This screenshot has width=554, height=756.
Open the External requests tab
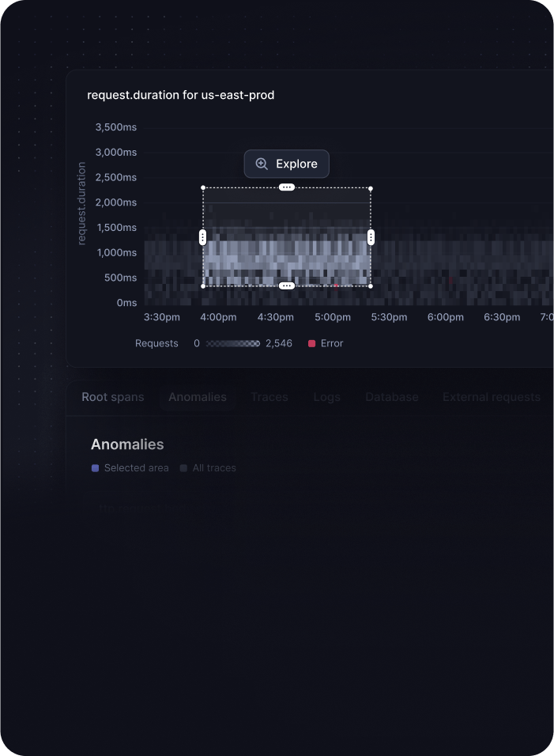[491, 397]
